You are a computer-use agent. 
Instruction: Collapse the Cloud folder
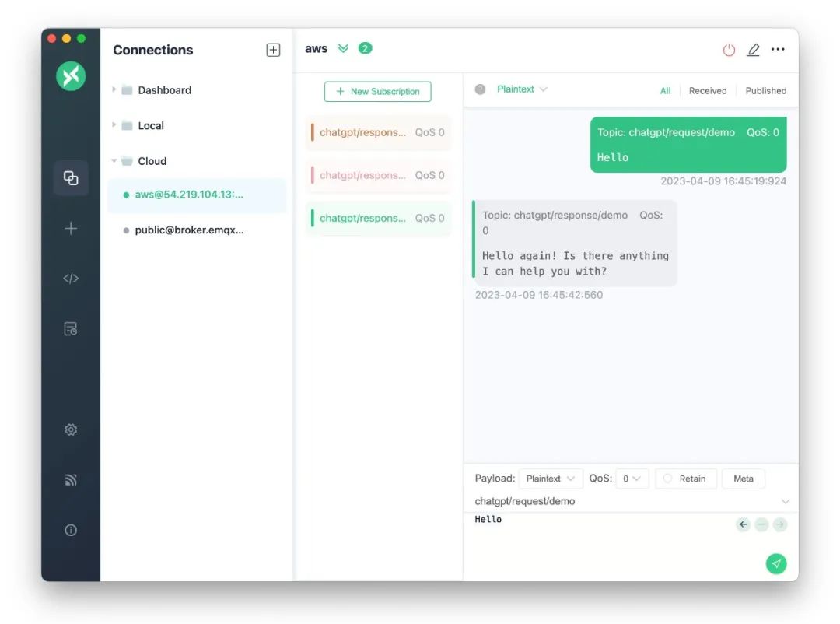point(114,161)
